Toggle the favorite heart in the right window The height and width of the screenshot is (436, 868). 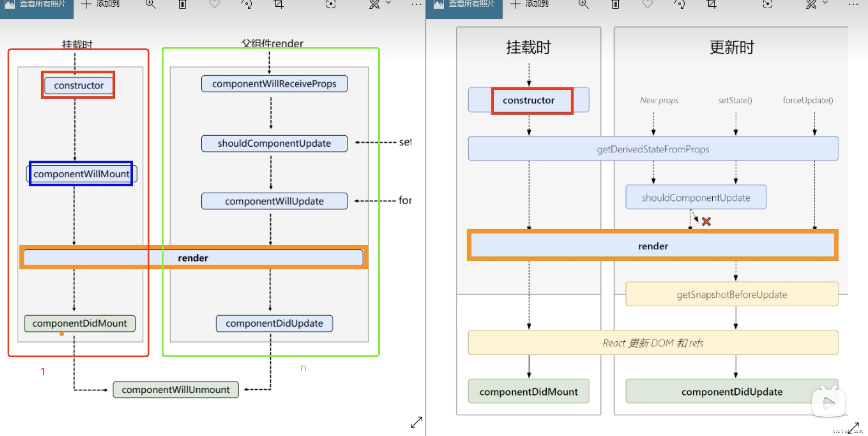(648, 4)
